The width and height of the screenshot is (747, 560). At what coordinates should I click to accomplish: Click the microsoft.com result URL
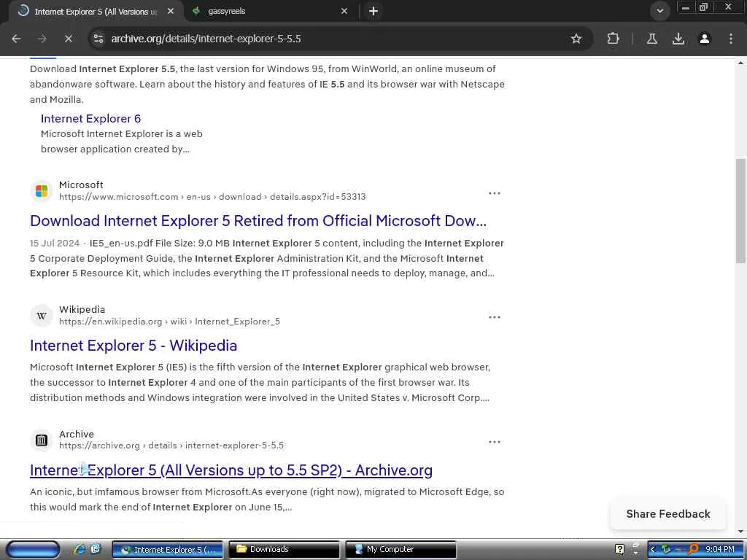[212, 197]
